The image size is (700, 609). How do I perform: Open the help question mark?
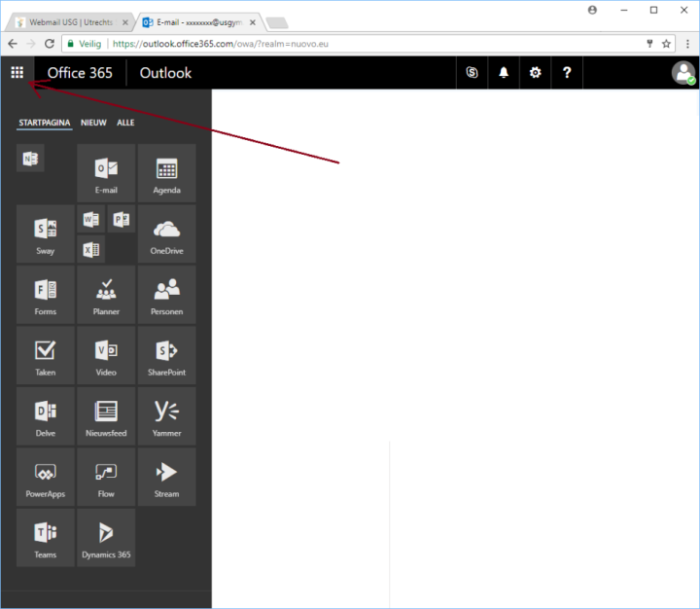click(567, 72)
